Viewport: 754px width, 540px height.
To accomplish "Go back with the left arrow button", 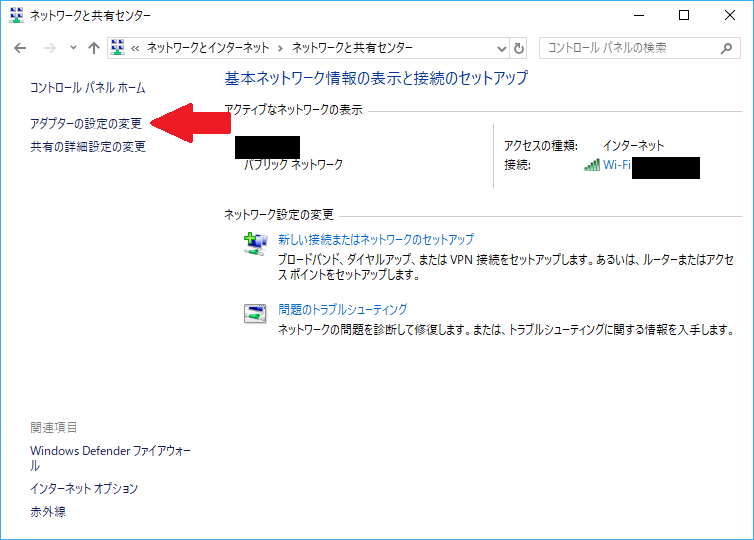I will pos(20,48).
